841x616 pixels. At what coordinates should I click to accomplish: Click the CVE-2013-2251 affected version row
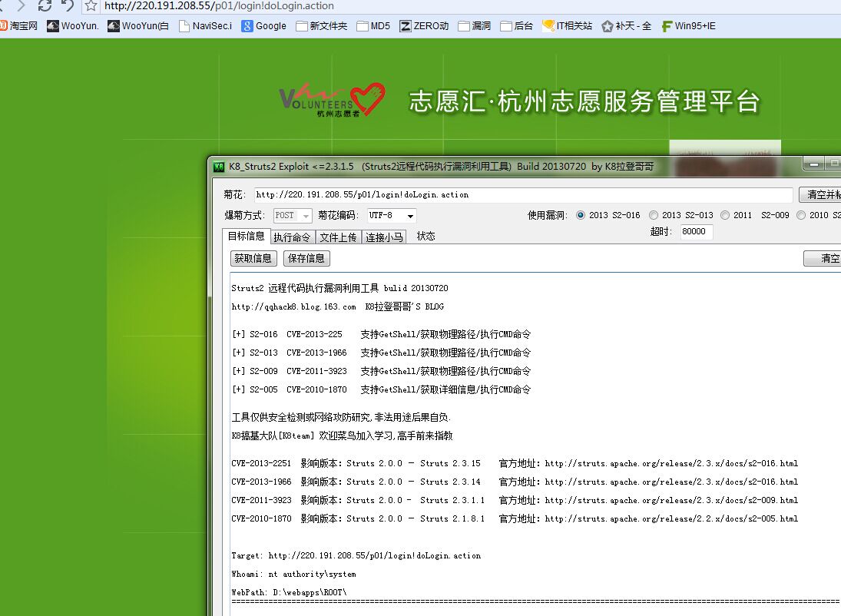point(515,463)
